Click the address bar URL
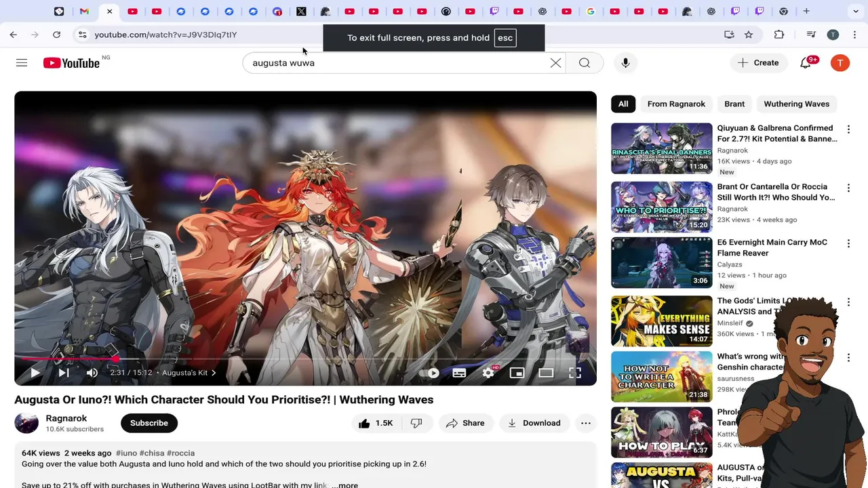 [165, 35]
